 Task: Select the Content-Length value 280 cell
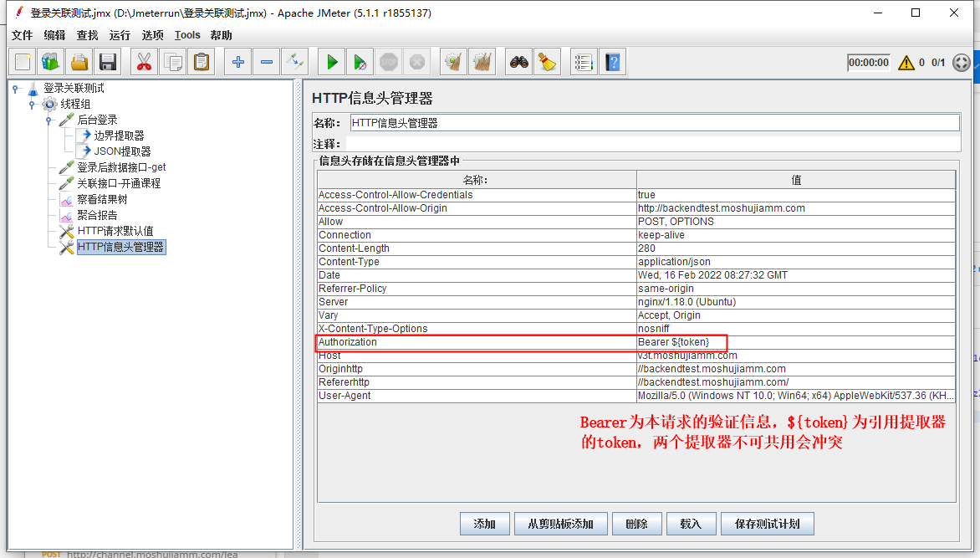(796, 248)
